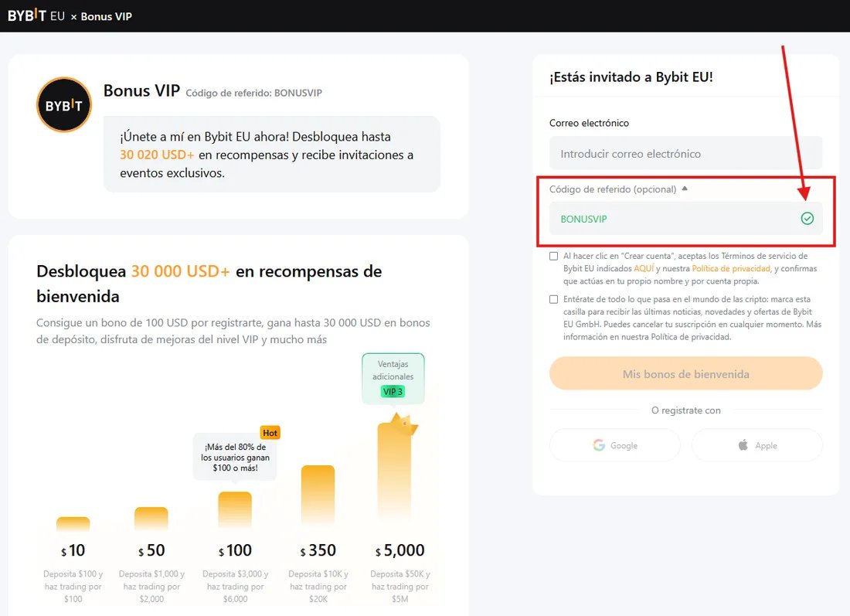Click the crown icon atop $5,000 bar

click(403, 423)
